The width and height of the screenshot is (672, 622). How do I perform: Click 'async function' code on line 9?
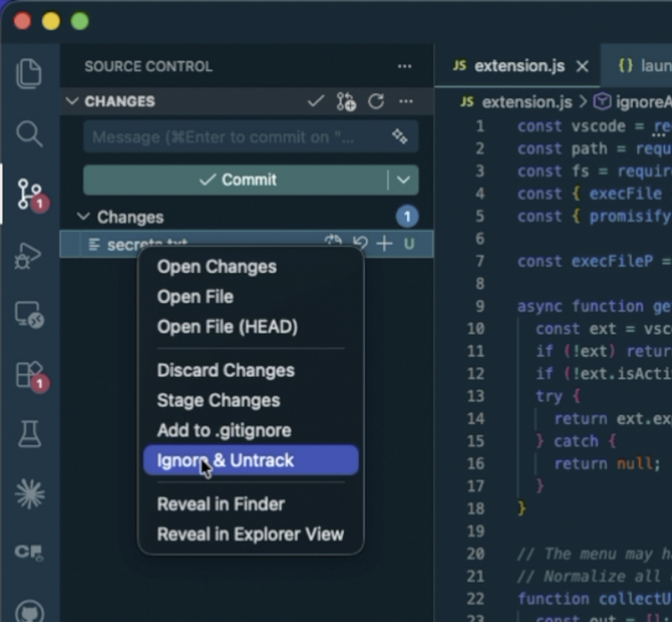pos(580,306)
